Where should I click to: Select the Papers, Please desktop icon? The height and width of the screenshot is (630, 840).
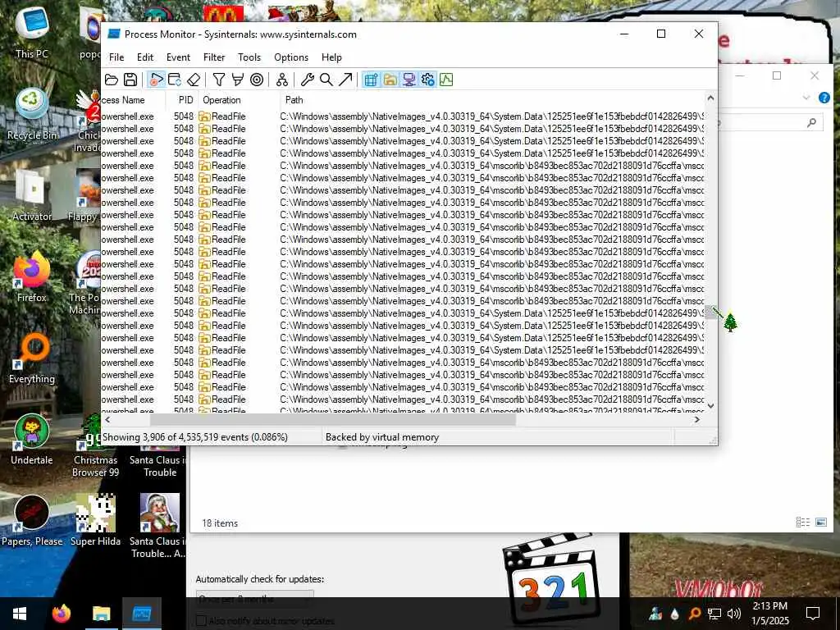32,521
